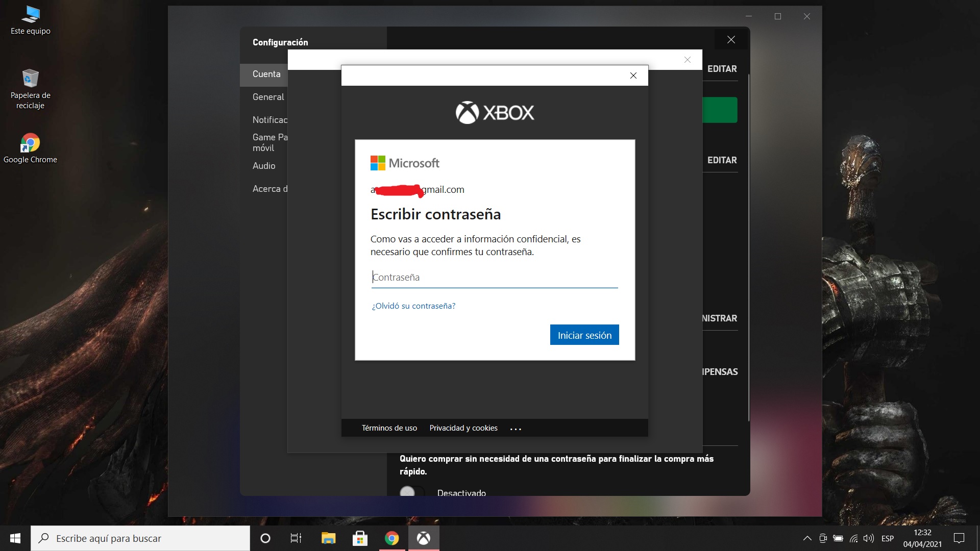Open Cortana from the taskbar
This screenshot has height=551, width=980.
265,538
